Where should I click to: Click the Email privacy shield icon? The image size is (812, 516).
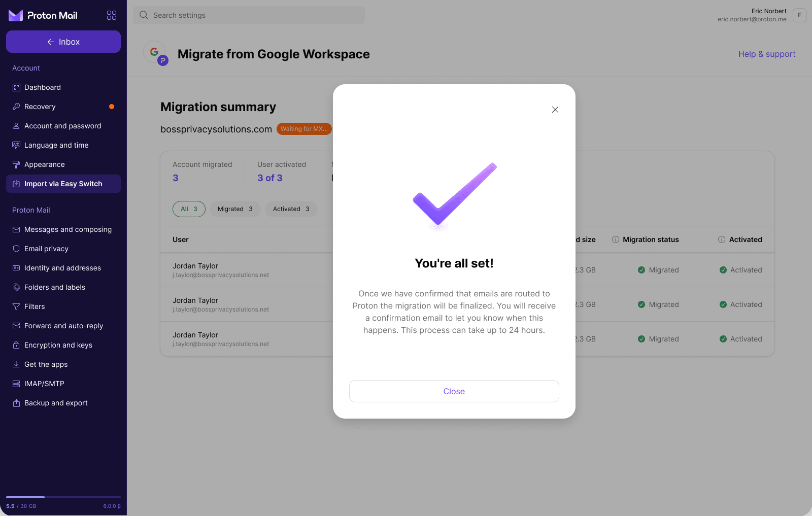(x=16, y=249)
